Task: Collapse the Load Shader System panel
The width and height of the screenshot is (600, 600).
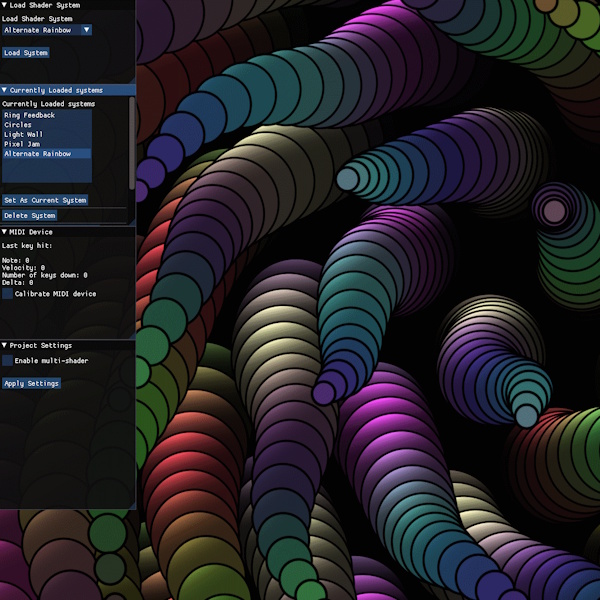Action: (x=4, y=5)
